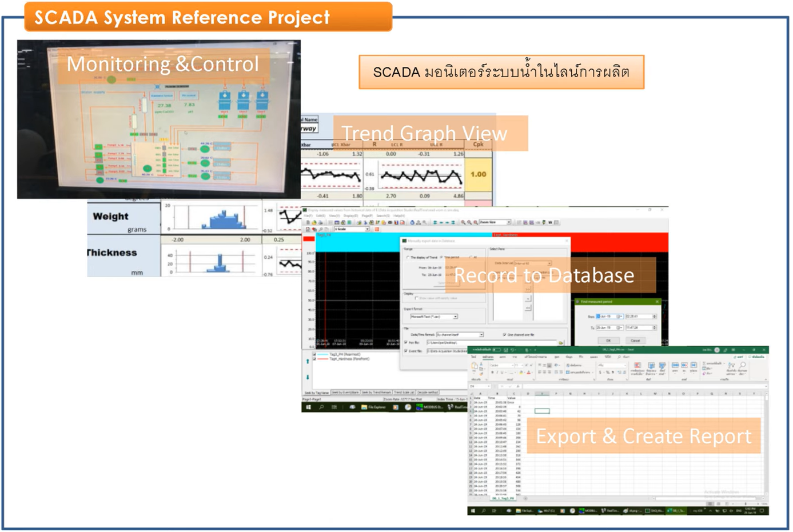The width and height of the screenshot is (793, 532).
Task: Click the zoom-in magnifier in the trend toolbar
Action: (x=463, y=222)
